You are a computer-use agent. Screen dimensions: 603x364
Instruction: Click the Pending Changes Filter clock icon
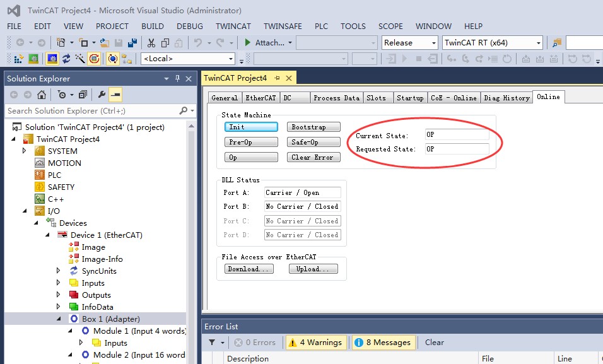coord(62,94)
